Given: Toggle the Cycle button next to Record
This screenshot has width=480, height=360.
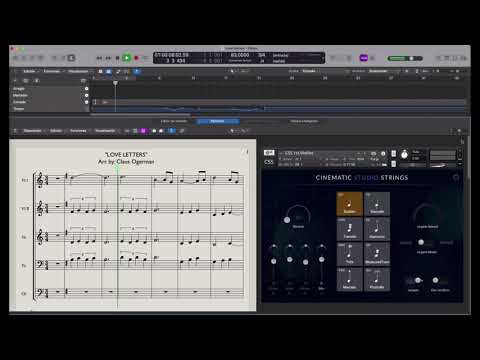Looking at the screenshot, I should 145,58.
